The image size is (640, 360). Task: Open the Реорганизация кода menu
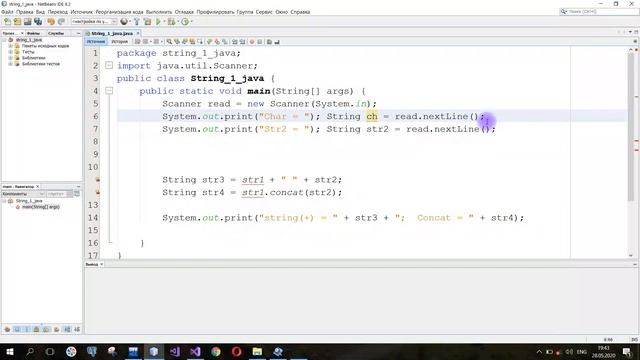(119, 12)
